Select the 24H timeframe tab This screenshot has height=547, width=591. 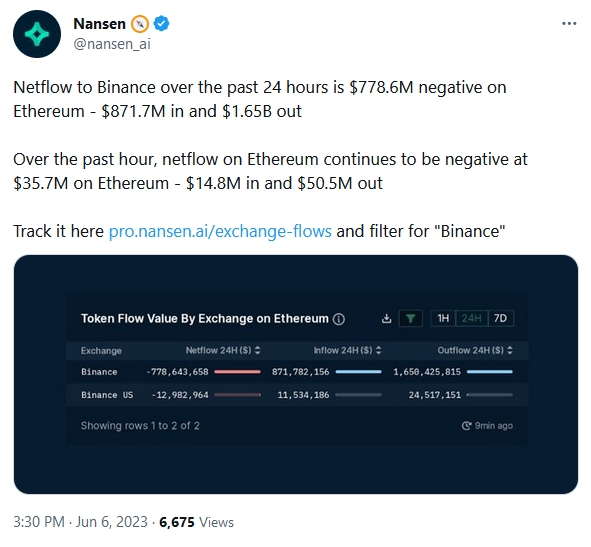pos(472,319)
